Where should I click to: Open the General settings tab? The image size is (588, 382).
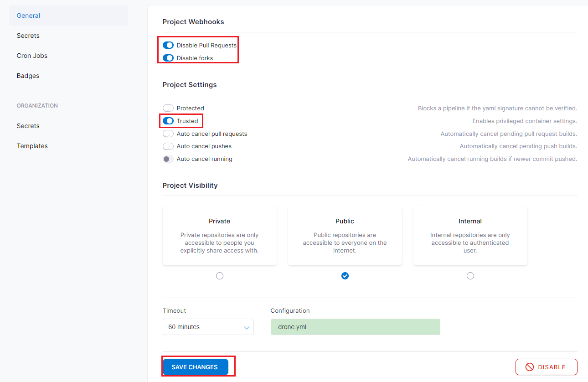click(x=68, y=15)
